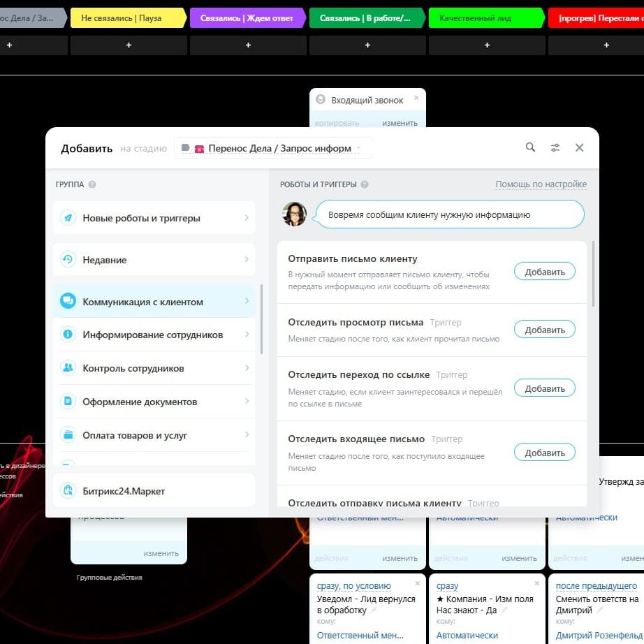
Task: Edit name pencil on Сменить ответств на Дмитрий card
Action: pos(599,610)
